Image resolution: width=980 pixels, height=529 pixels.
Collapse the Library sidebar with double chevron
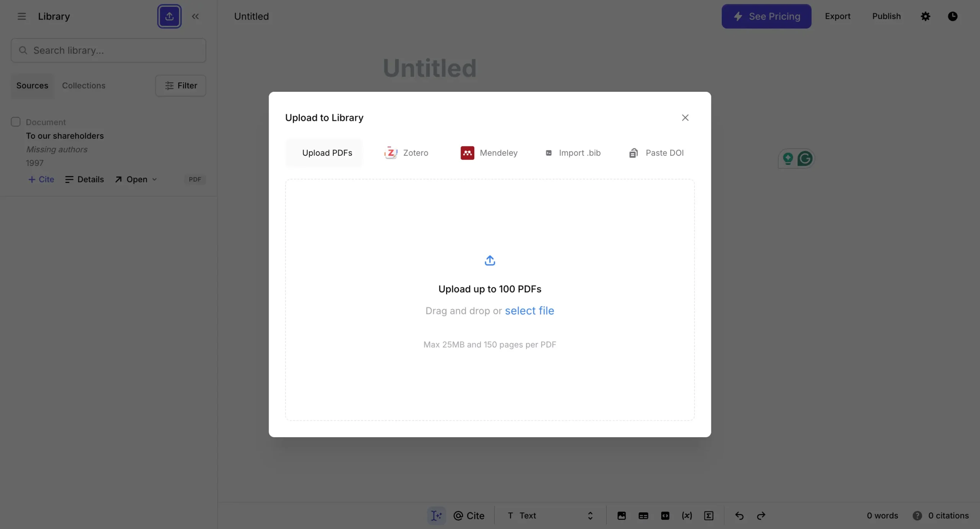pos(195,16)
